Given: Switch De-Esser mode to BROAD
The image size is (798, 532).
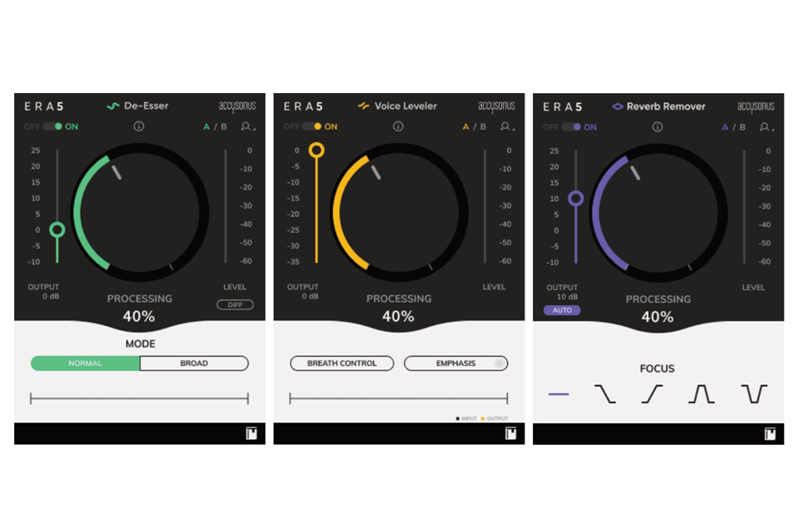Looking at the screenshot, I should (195, 363).
